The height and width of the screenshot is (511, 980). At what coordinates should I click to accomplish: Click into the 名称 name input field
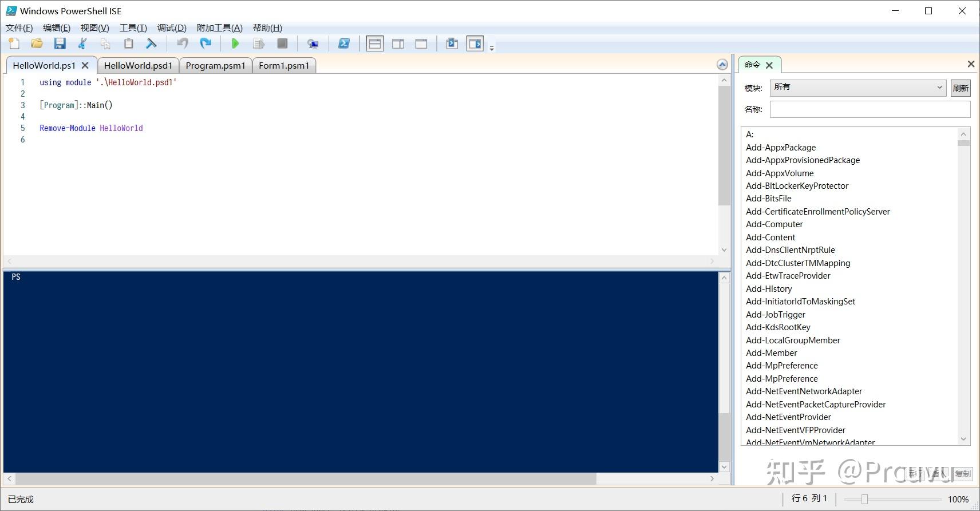870,109
